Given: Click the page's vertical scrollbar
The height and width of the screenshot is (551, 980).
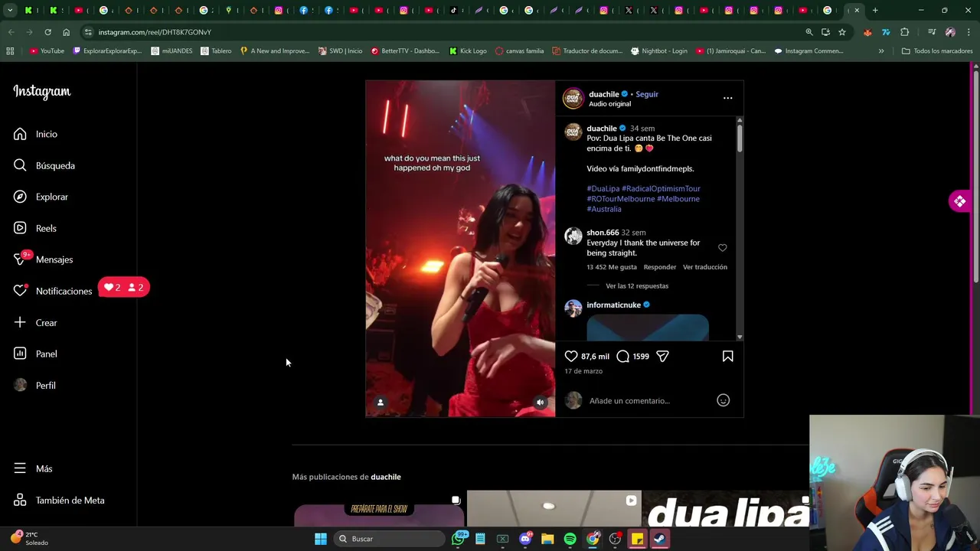Looking at the screenshot, I should (975, 176).
